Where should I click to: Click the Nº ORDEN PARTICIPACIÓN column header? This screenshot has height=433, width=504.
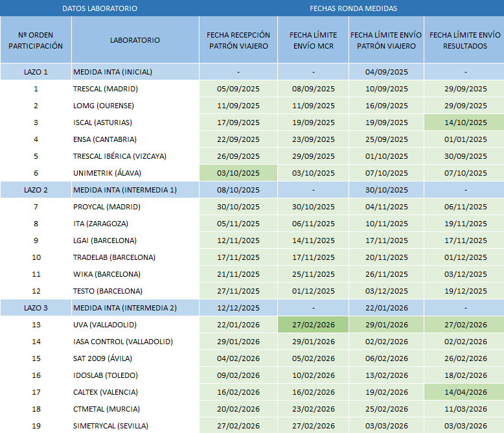[36, 40]
